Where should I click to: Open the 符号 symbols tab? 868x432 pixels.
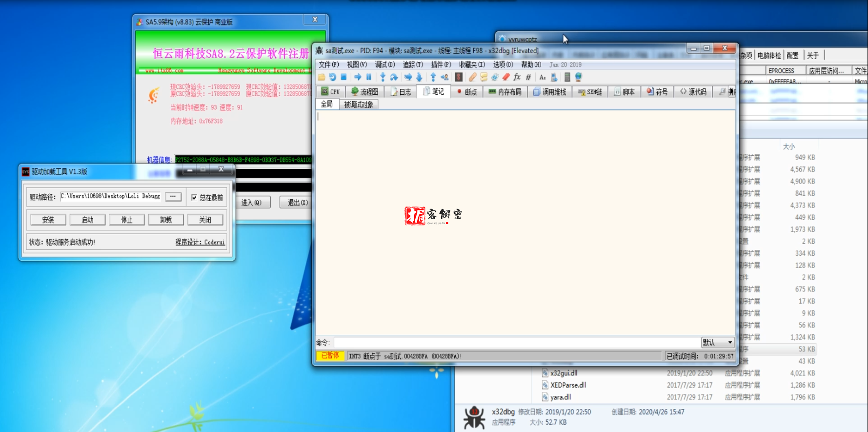pyautogui.click(x=657, y=92)
